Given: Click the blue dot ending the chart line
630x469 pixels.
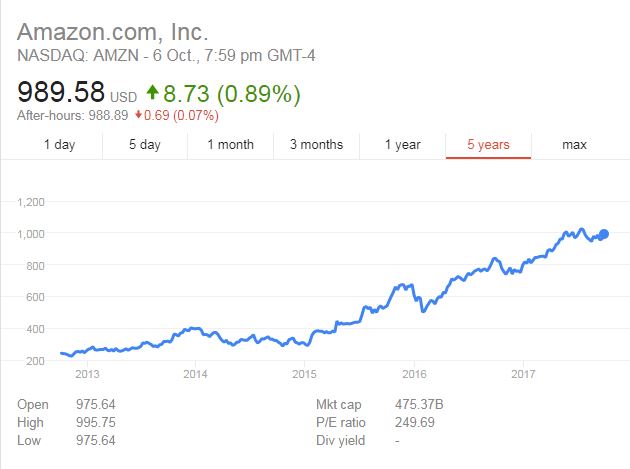Looking at the screenshot, I should pos(603,234).
